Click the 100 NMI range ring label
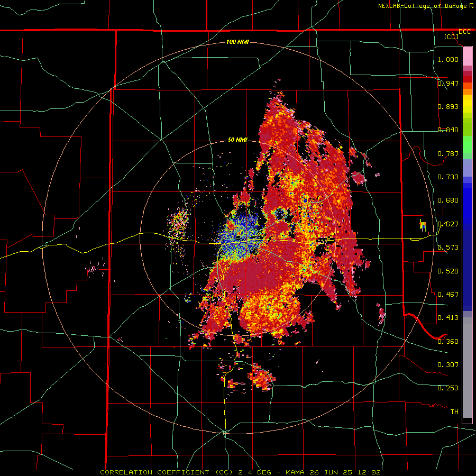 (x=237, y=42)
